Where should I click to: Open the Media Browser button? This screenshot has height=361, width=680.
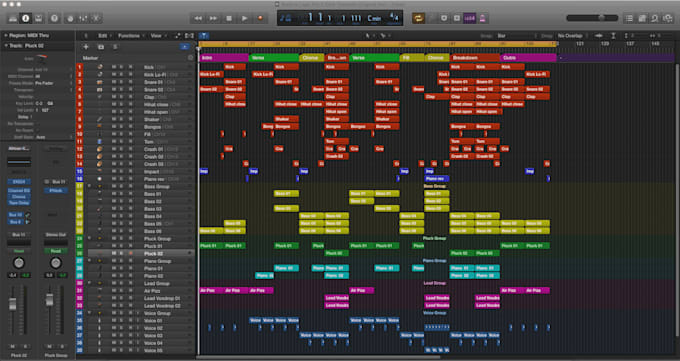click(x=668, y=18)
